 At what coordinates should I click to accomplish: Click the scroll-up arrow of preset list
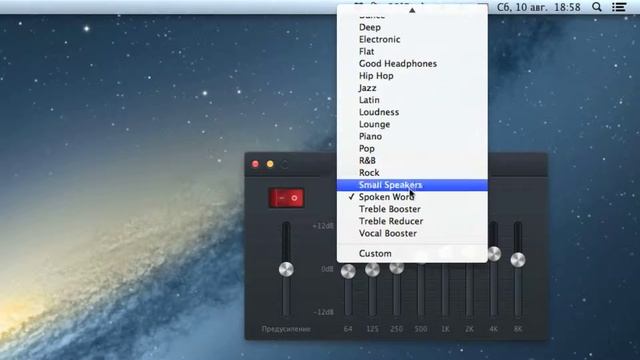(412, 10)
